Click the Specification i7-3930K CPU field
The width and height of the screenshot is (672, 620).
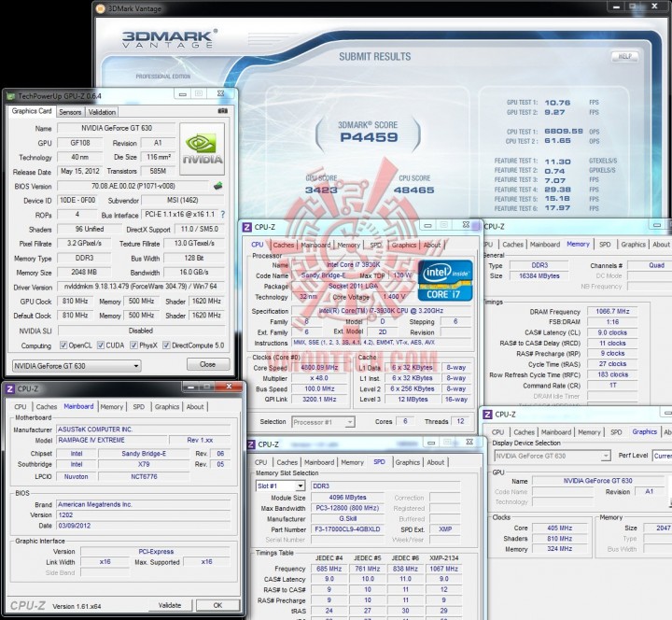coord(381,311)
